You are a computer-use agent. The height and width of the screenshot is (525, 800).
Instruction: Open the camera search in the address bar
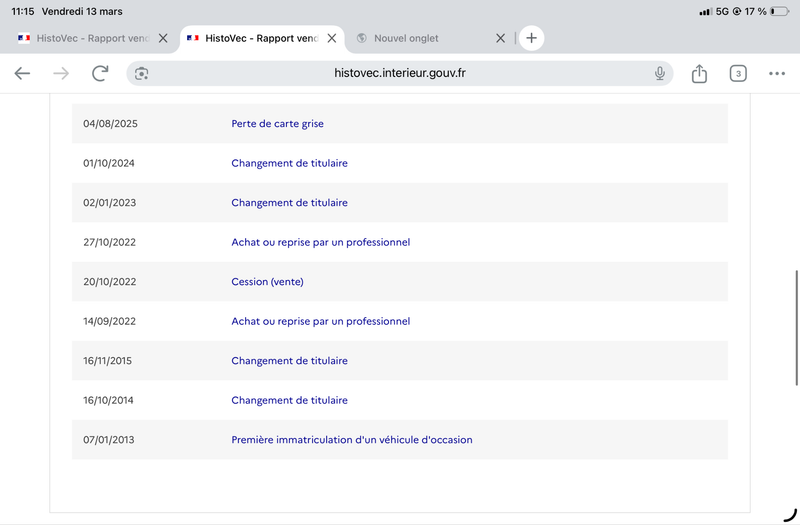pos(141,73)
